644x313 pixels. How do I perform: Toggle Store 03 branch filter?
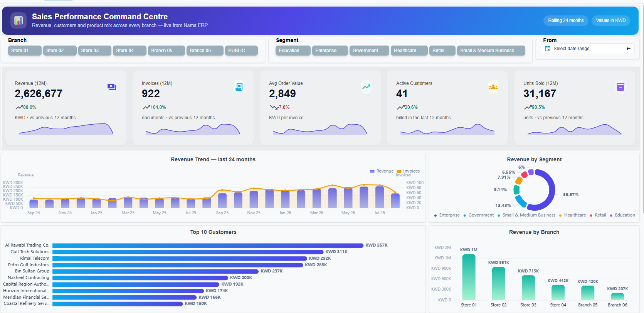(x=94, y=51)
